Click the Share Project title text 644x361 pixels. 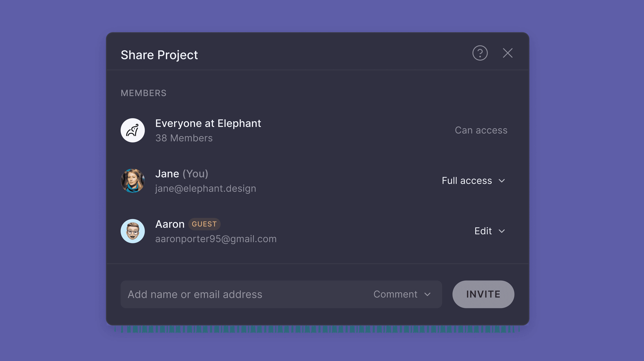click(159, 55)
